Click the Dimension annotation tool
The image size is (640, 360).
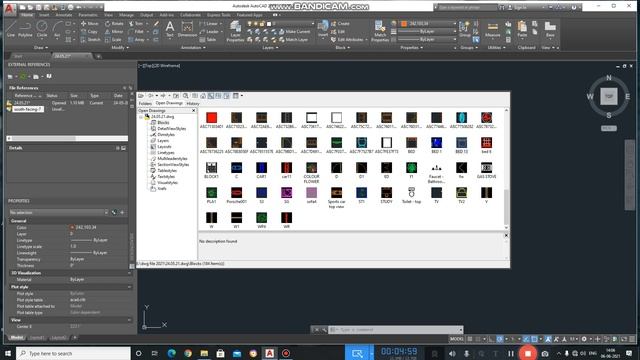(x=187, y=29)
